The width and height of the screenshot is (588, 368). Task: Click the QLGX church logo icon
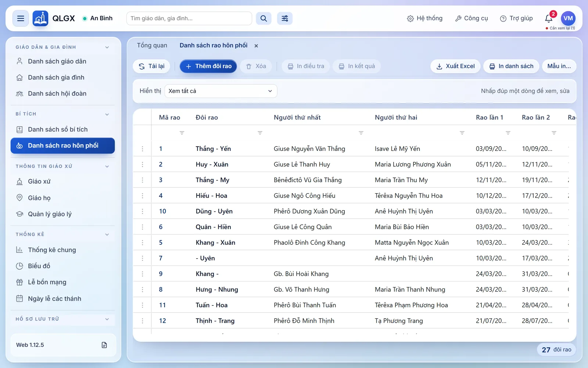(40, 18)
